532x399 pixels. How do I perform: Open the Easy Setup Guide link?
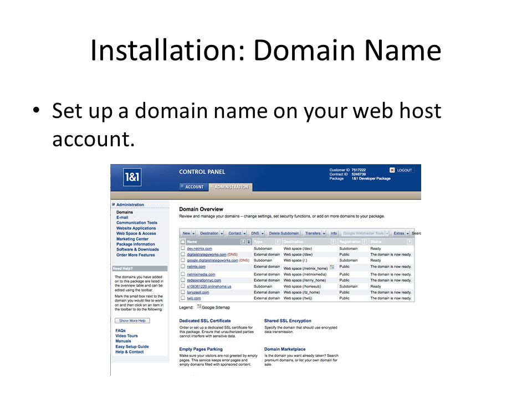pos(132,347)
